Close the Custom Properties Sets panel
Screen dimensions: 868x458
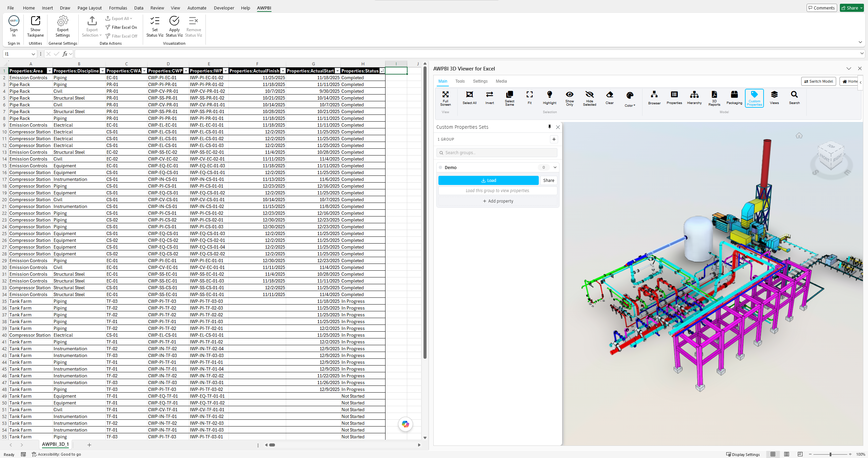point(558,127)
